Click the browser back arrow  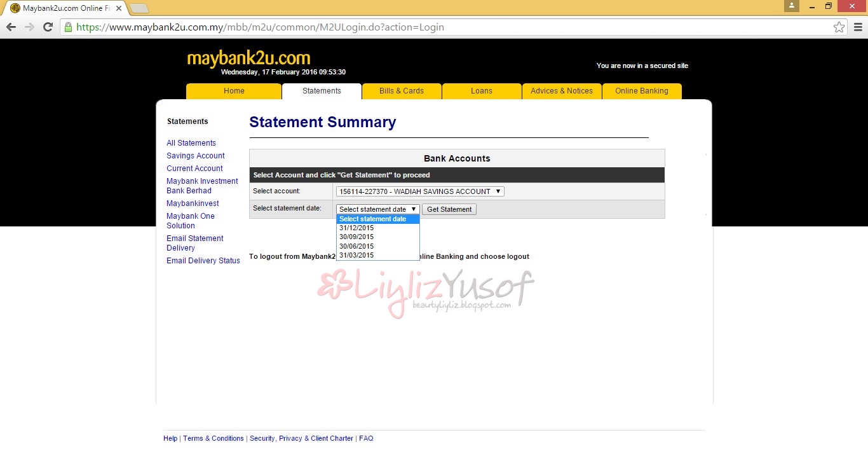[11, 27]
